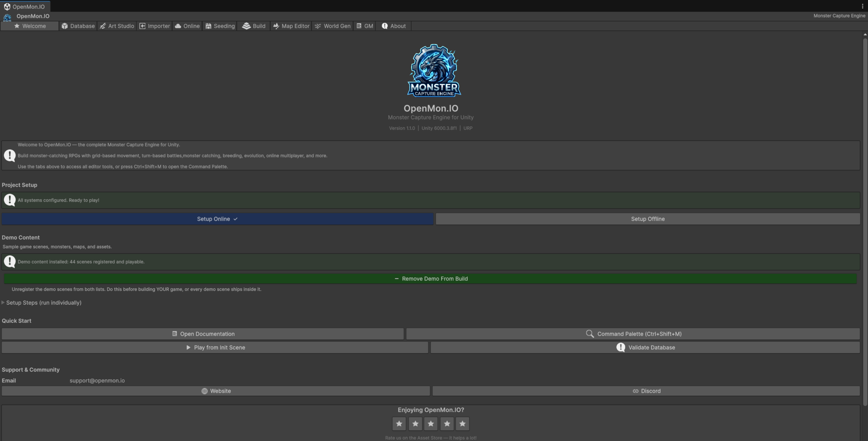The width and height of the screenshot is (868, 441).
Task: Click the Version 1.1.0 text
Action: point(402,129)
